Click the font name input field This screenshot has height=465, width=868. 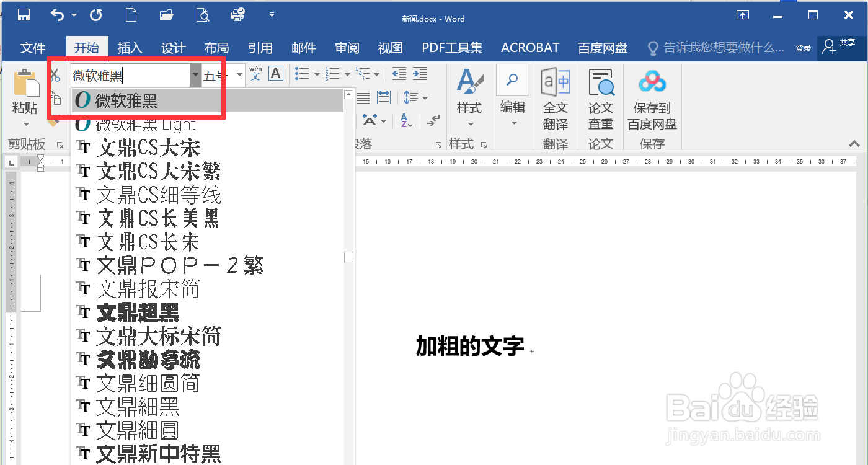tap(131, 75)
